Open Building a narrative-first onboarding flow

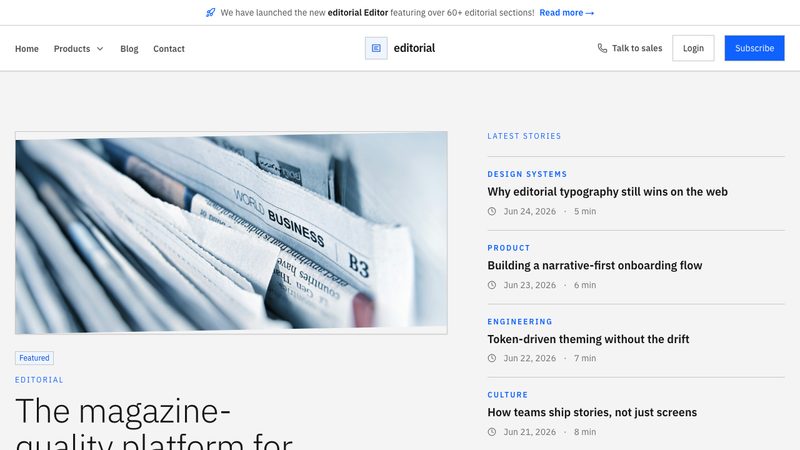(594, 265)
